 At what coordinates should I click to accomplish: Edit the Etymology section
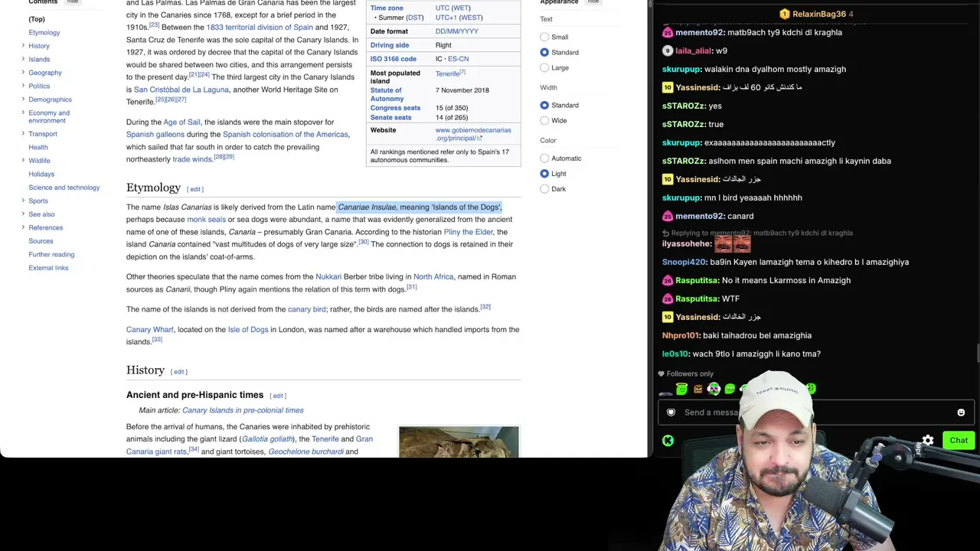click(x=195, y=189)
